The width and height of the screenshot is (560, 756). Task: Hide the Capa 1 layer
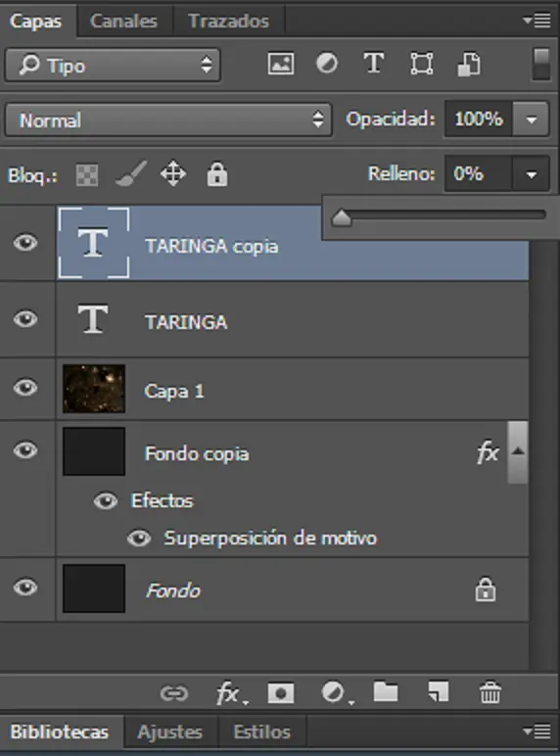tap(25, 388)
